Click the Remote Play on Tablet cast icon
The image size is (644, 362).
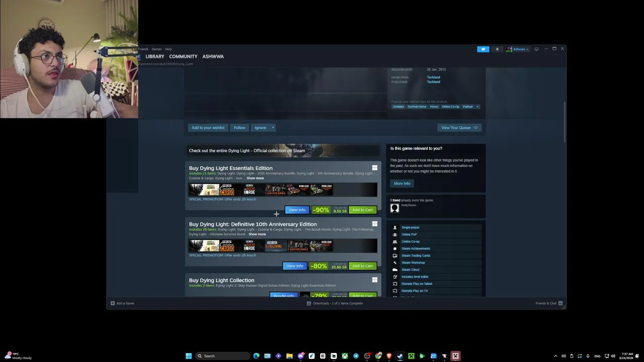(394, 284)
